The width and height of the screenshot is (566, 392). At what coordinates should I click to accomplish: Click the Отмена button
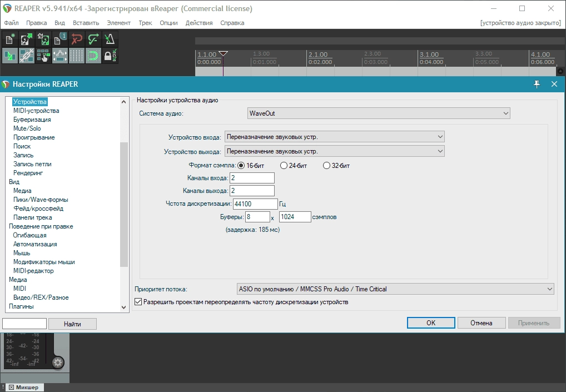tap(481, 322)
